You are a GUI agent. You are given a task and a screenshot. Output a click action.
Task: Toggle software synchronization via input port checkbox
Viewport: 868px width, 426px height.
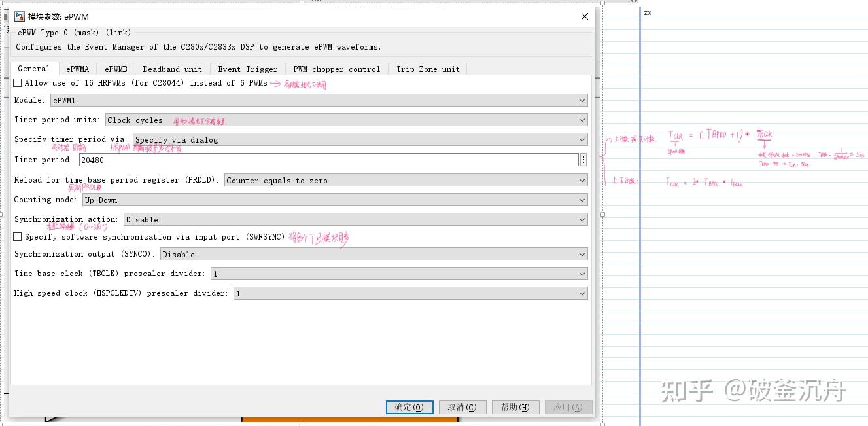[18, 237]
